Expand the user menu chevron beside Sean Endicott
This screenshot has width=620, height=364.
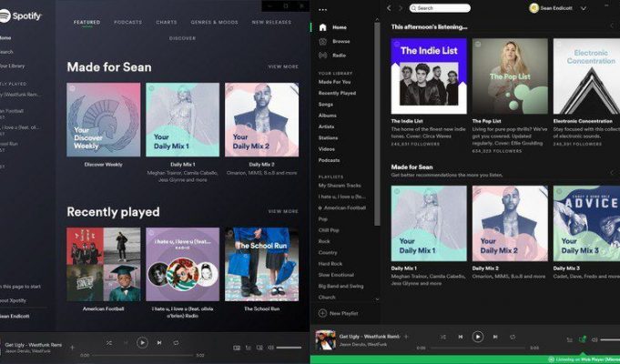click(x=584, y=8)
